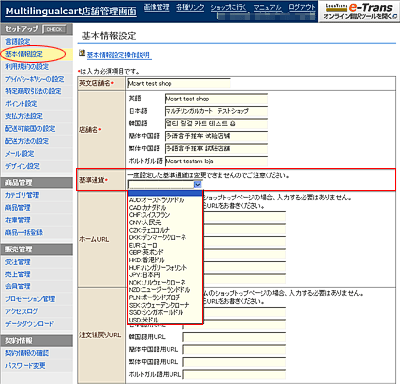Open 在庫管理 in the sidebar

[18, 220]
